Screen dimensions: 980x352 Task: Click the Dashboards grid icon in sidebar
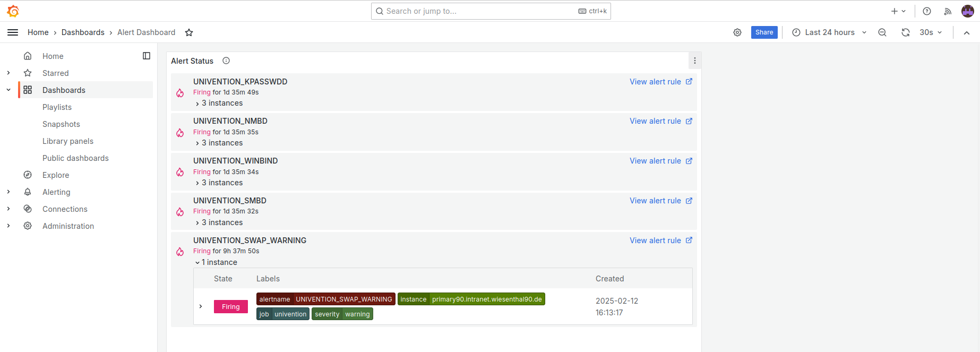(x=28, y=90)
